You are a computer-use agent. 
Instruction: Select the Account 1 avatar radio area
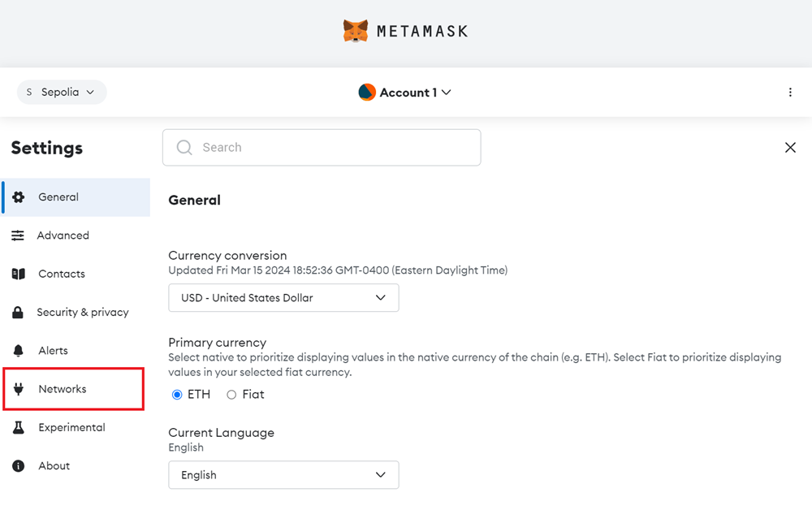[x=367, y=92]
